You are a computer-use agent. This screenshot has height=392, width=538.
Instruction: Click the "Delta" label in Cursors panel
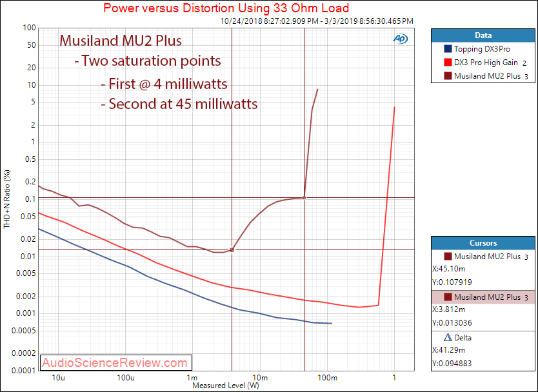pos(463,338)
